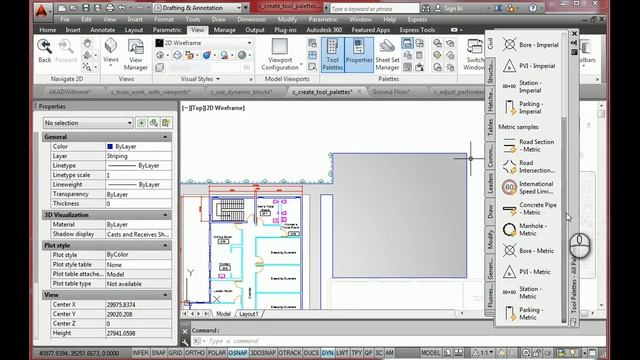Click the Color ByLayer swatch value
The height and width of the screenshot is (360, 640).
(138, 147)
